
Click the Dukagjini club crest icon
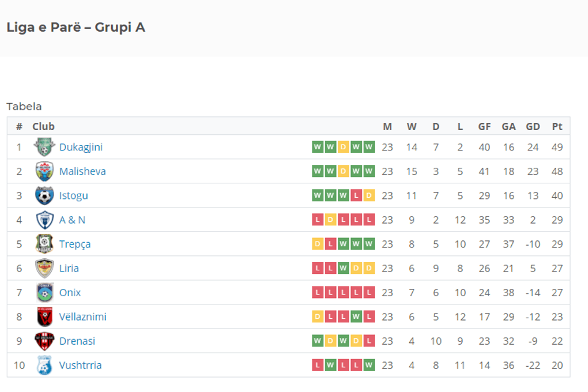44,147
